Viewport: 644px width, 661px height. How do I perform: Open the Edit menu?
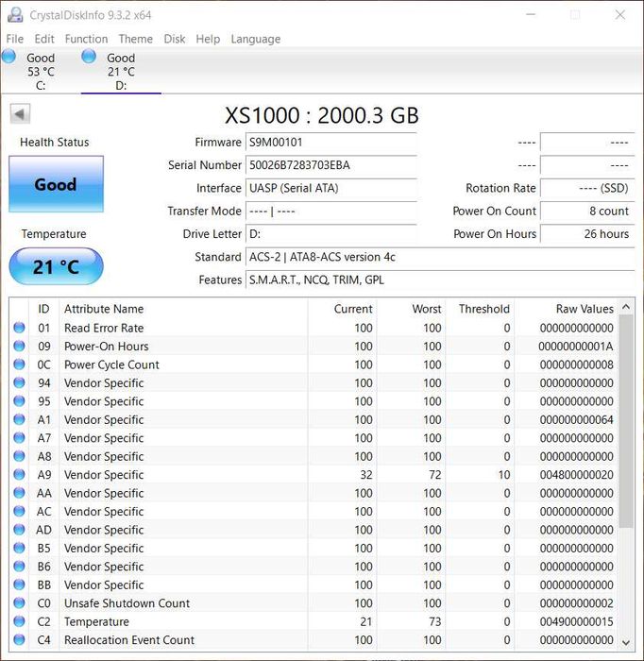pos(44,39)
